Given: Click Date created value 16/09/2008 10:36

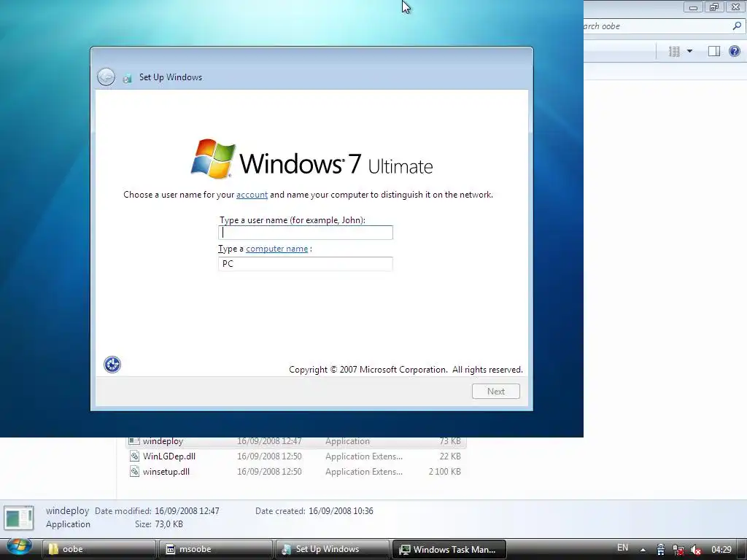Looking at the screenshot, I should tap(341, 511).
